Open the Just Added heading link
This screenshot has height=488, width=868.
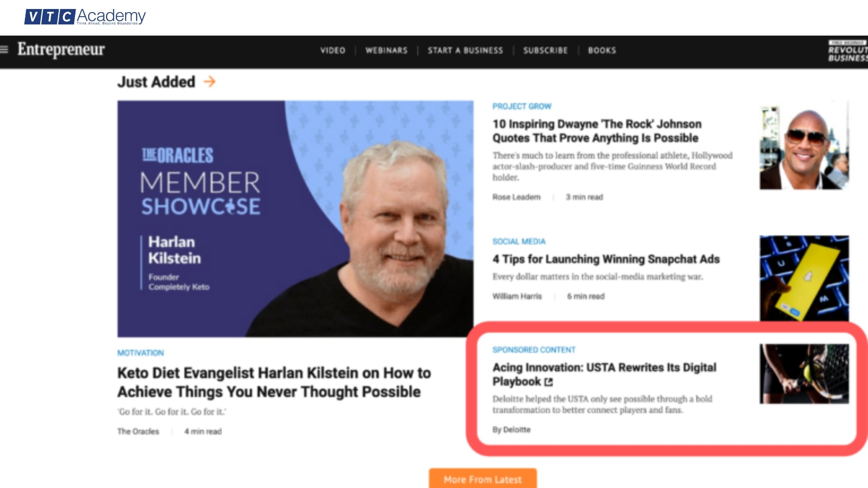pos(156,82)
